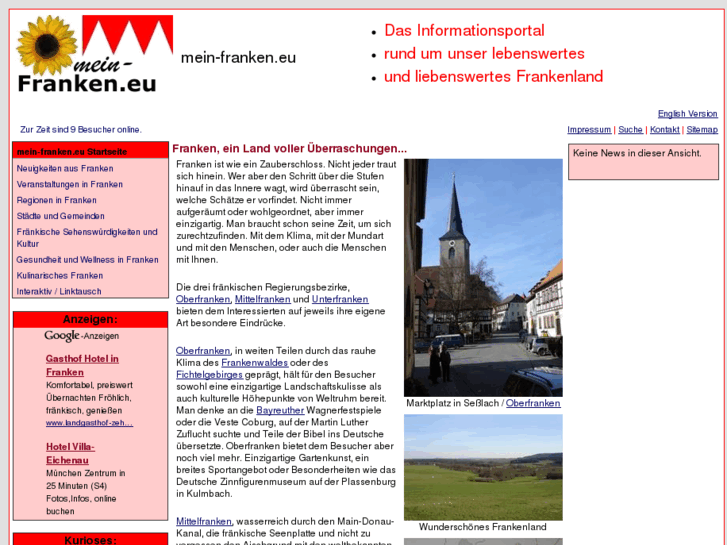Go to the Suche page

click(x=630, y=129)
